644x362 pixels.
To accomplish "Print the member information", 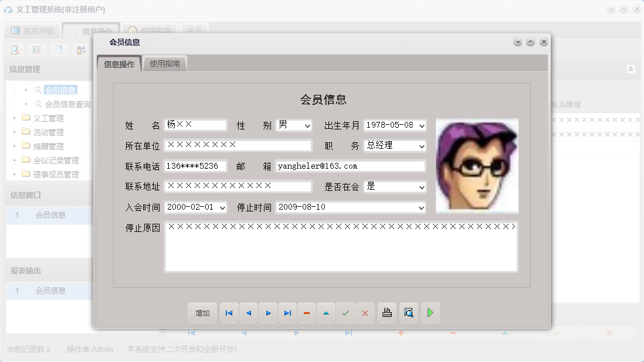I will coord(387,312).
